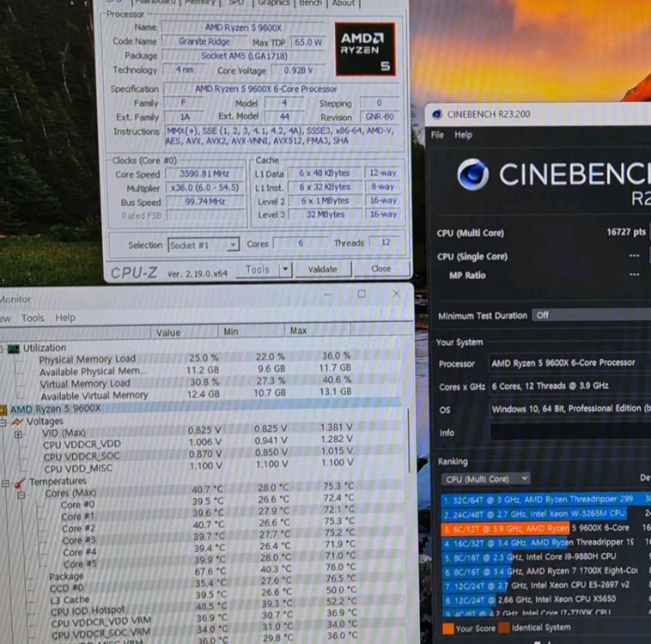This screenshot has width=651, height=644.
Task: Open the Minimum Test Duration Off dropdown
Action: click(x=591, y=315)
